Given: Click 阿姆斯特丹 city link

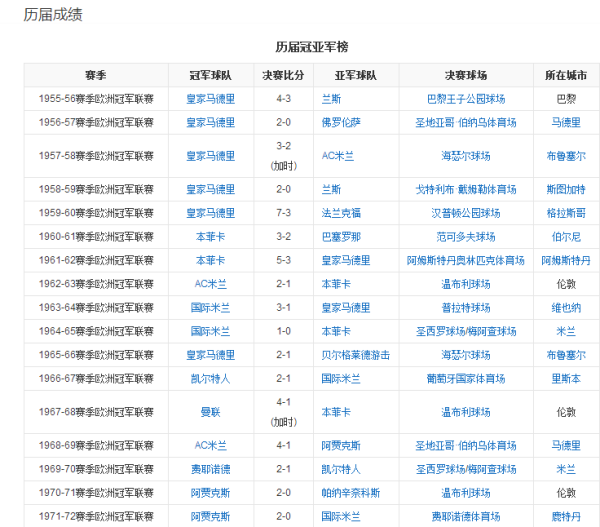Looking at the screenshot, I should click(x=566, y=261).
